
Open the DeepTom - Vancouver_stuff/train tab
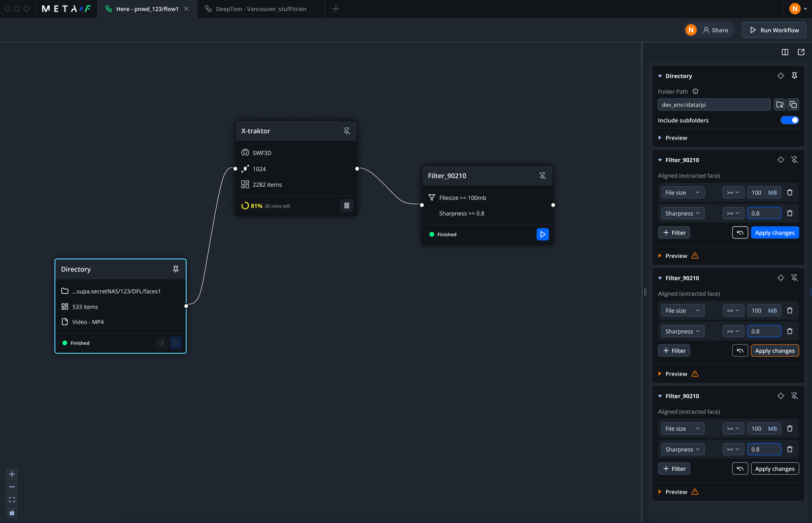point(261,9)
